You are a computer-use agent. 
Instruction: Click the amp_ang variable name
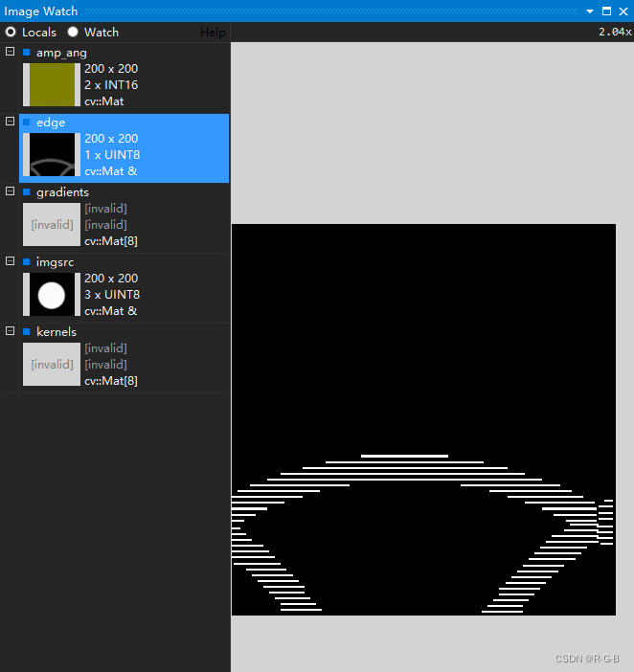coord(61,53)
